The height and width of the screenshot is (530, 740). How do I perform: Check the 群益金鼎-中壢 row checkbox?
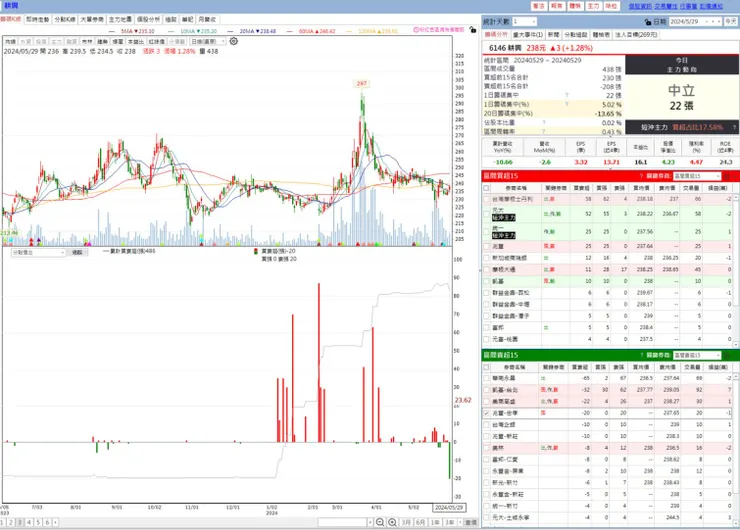click(486, 304)
